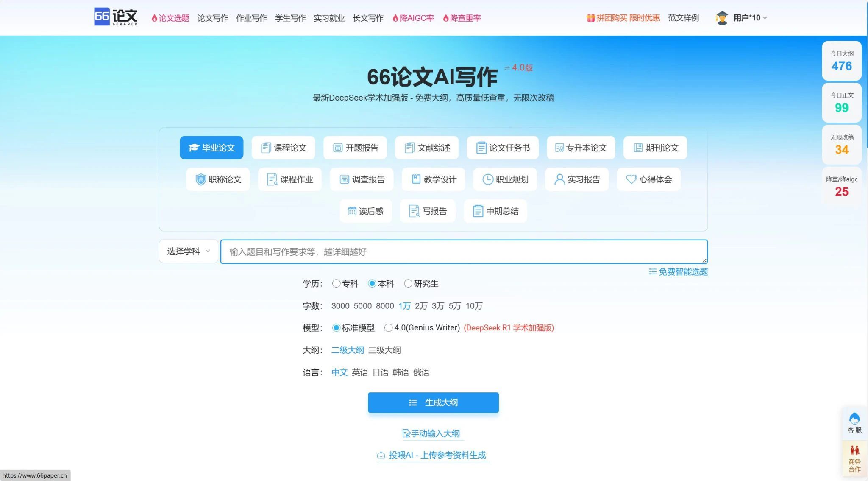Click the clipboard icon on 论文任务书

[481, 148]
